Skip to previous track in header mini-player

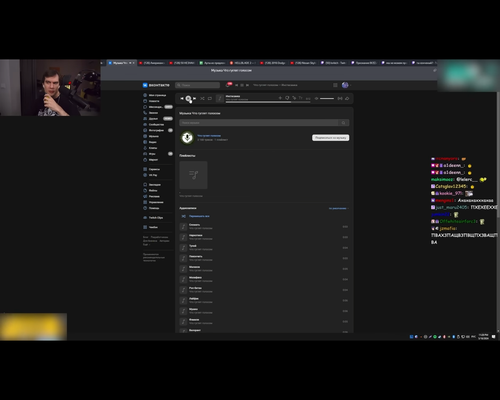click(237, 85)
